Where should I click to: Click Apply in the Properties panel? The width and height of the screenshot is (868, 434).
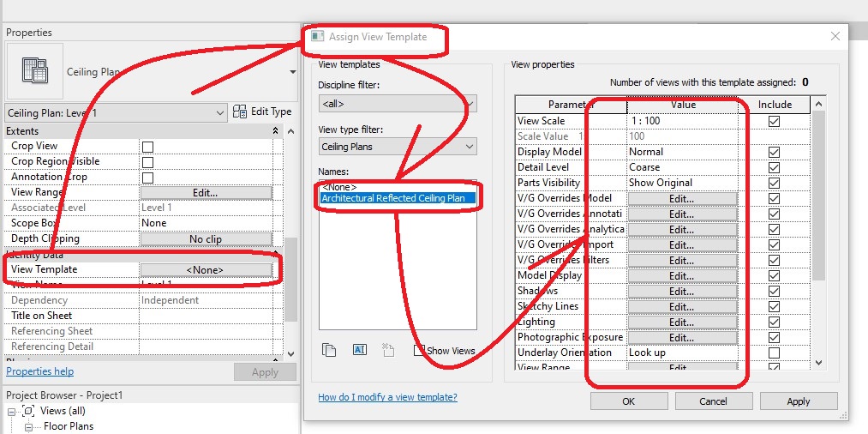tap(265, 372)
